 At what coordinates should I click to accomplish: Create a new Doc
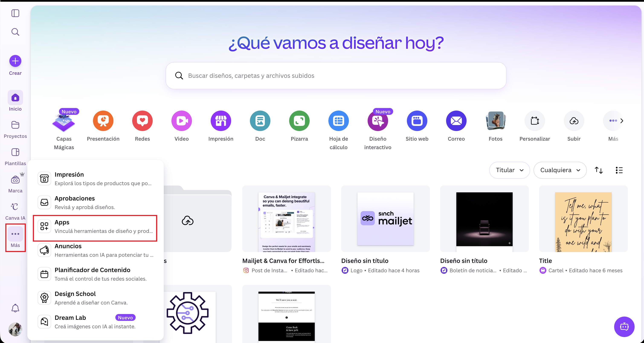pos(260,121)
